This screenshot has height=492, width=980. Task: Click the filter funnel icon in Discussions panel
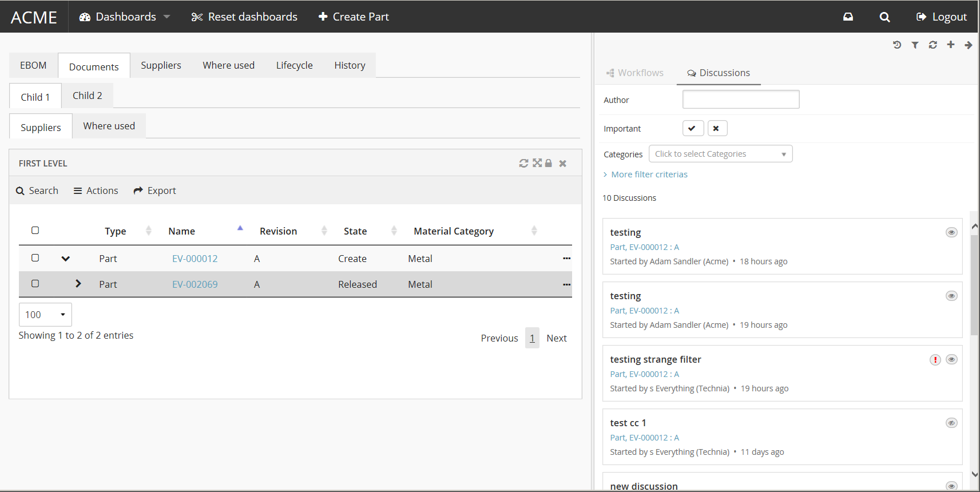tap(915, 45)
